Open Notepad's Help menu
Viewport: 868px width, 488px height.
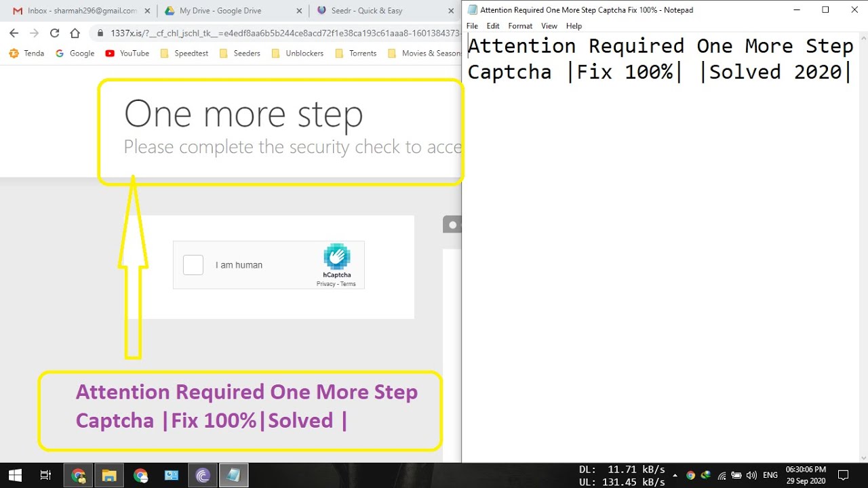[574, 26]
